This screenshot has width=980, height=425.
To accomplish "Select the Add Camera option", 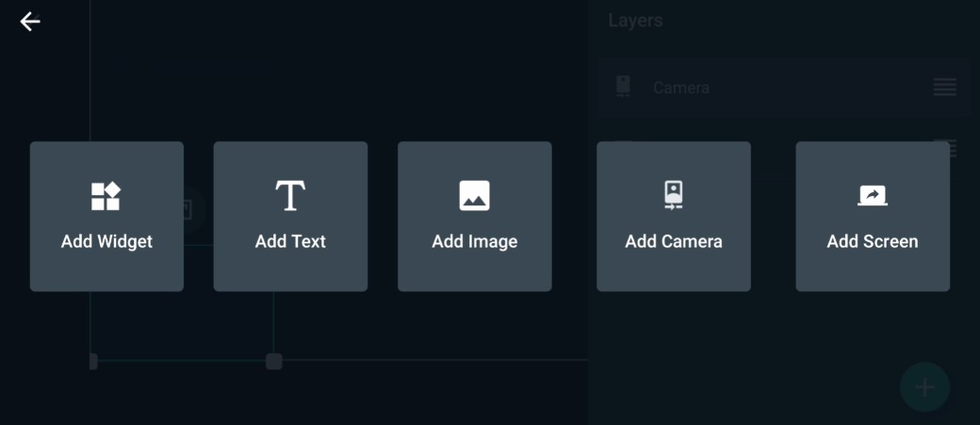I will tap(674, 216).
